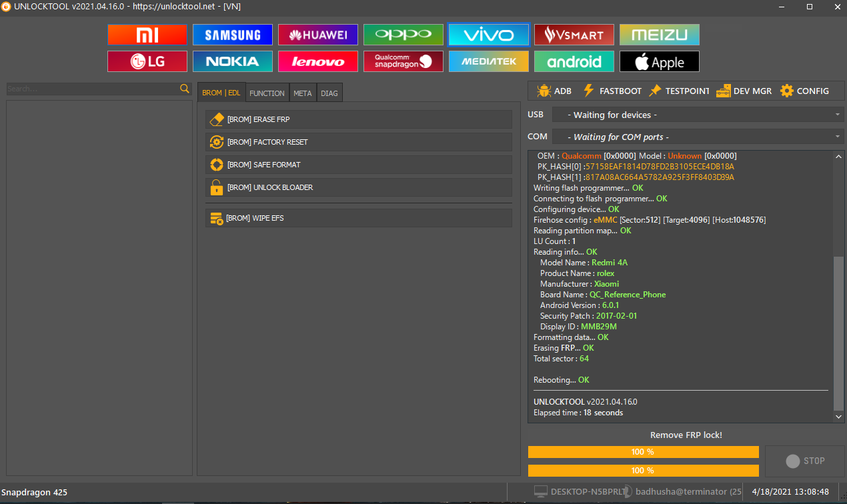Click "Android Version : 6.0.1" log line

tap(580, 305)
